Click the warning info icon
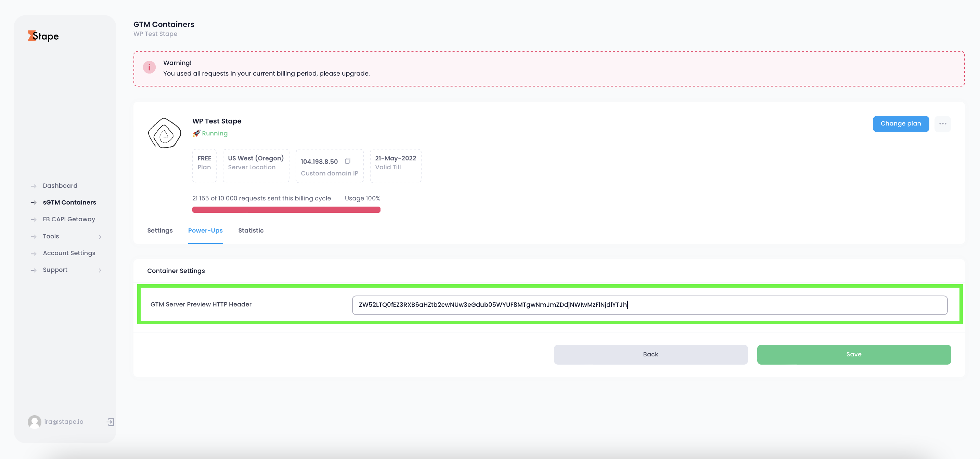980x459 pixels. pyautogui.click(x=149, y=67)
